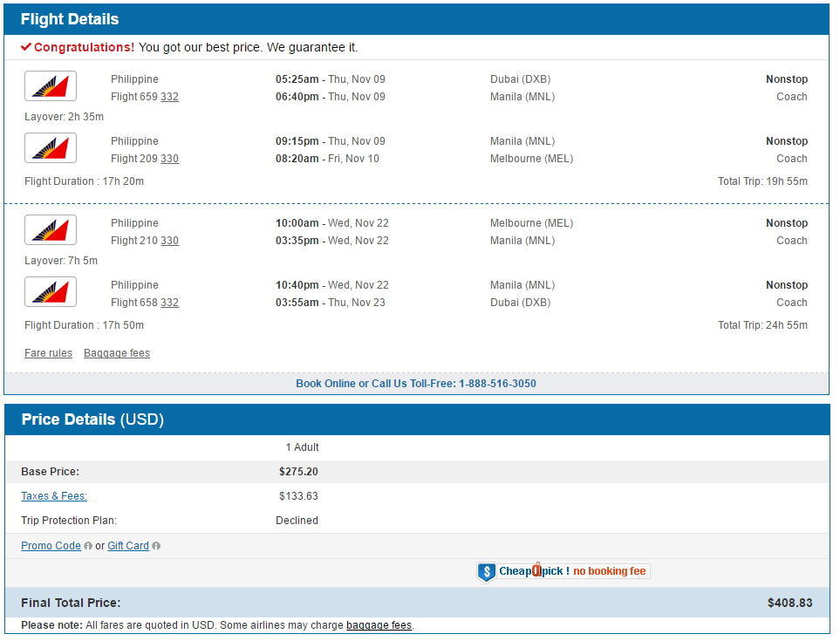The width and height of the screenshot is (840, 641).
Task: Open the Fare rules link
Action: 48,353
